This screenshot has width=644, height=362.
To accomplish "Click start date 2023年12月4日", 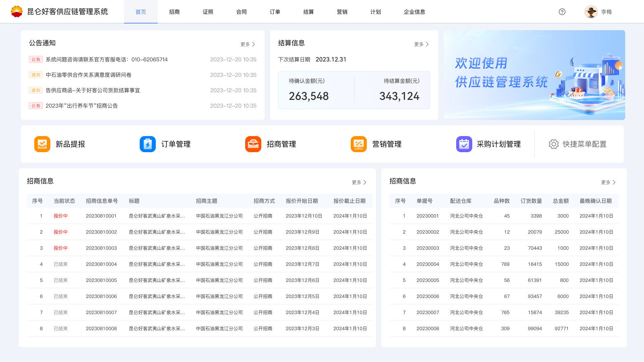I will coord(303,312).
